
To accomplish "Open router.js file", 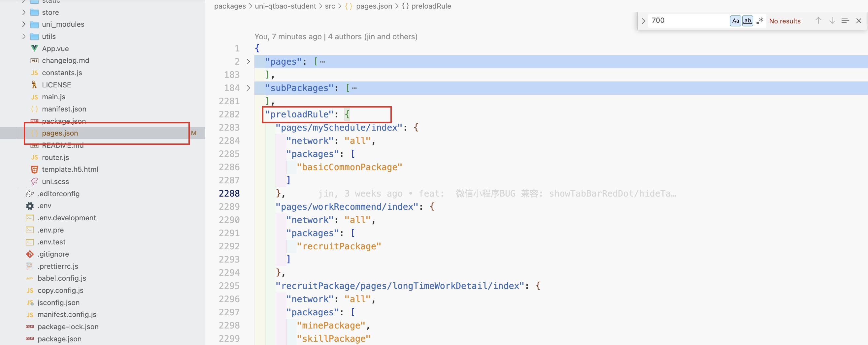I will (55, 157).
